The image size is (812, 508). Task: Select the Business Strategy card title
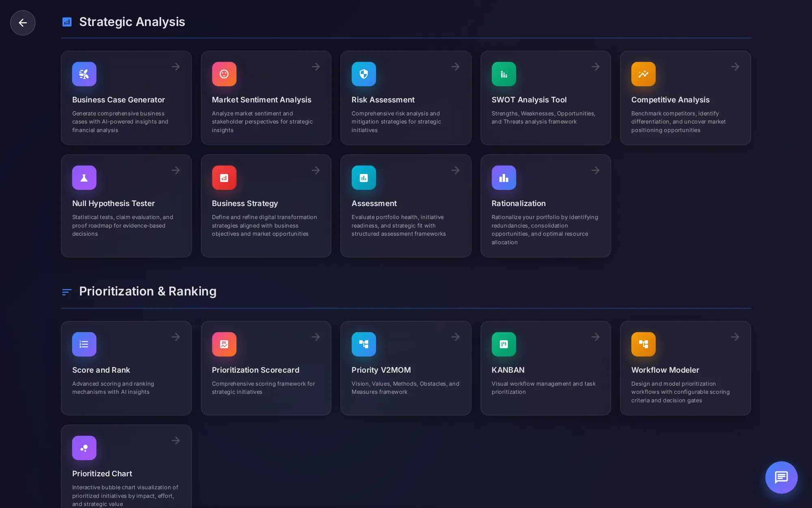245,203
